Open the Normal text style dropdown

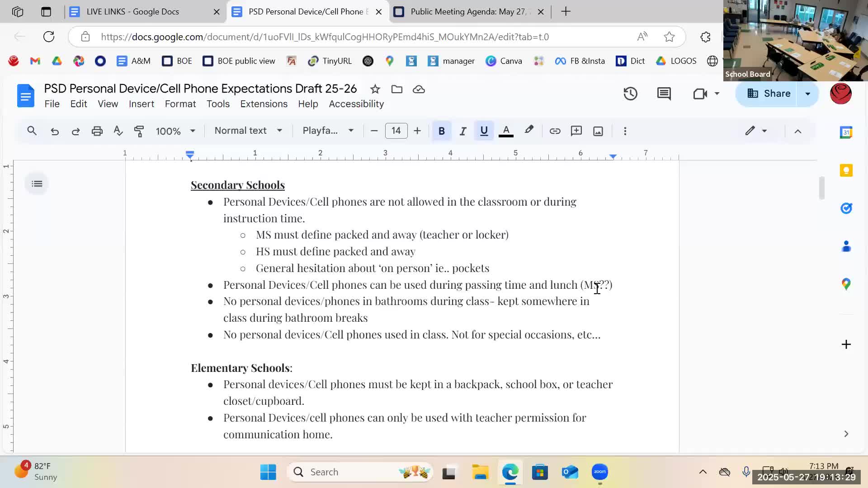click(x=248, y=131)
